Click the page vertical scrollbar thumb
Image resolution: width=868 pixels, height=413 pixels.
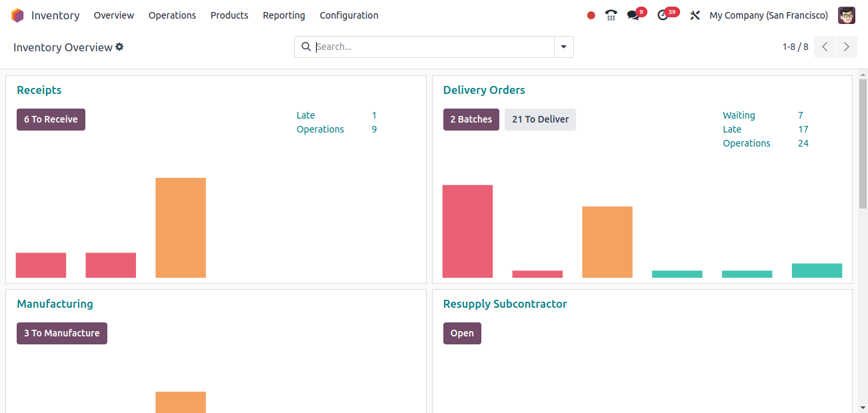(863, 143)
